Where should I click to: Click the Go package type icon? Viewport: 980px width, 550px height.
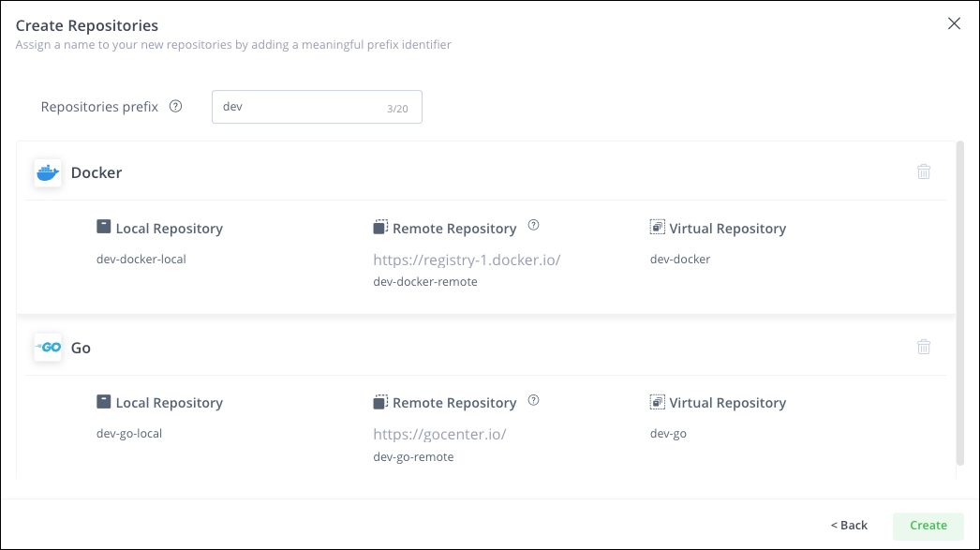(x=48, y=347)
